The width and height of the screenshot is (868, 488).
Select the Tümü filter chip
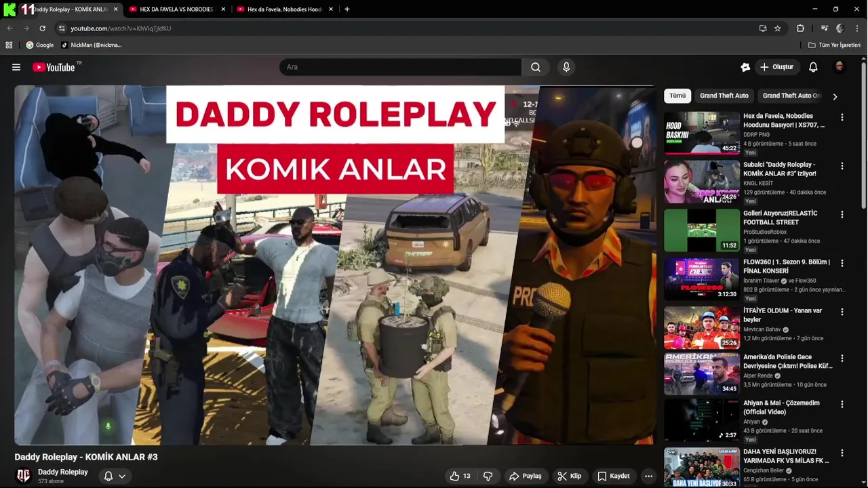coord(677,96)
